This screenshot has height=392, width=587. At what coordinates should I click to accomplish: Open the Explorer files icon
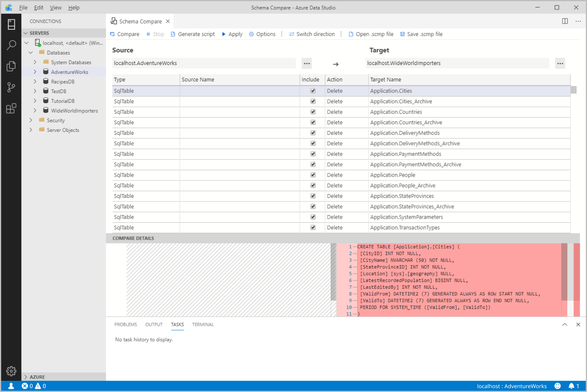11,66
